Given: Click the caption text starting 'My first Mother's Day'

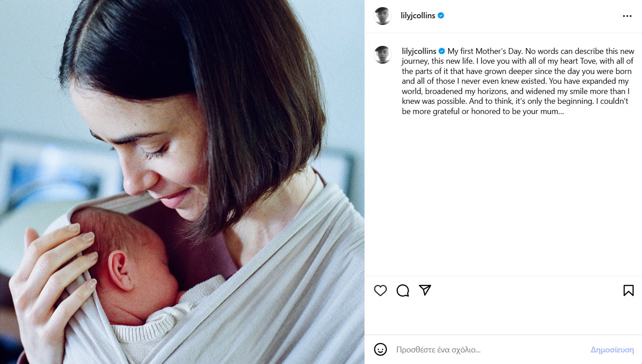Looking at the screenshot, I should (x=517, y=82).
